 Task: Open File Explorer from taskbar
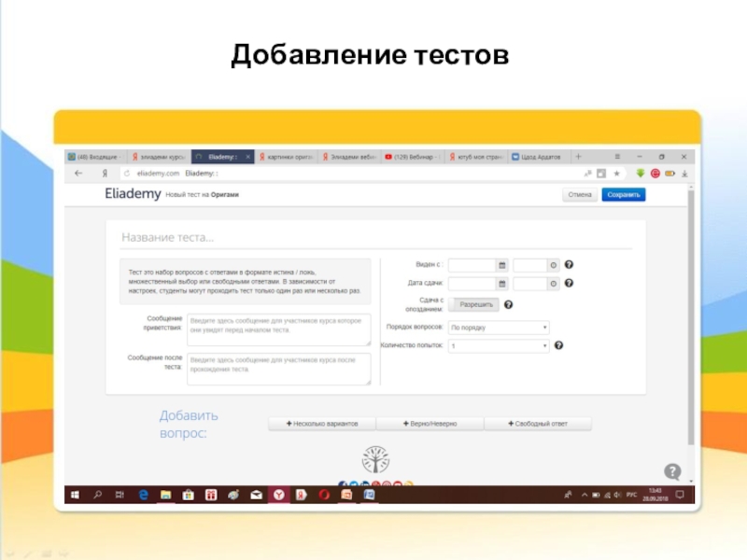(165, 495)
